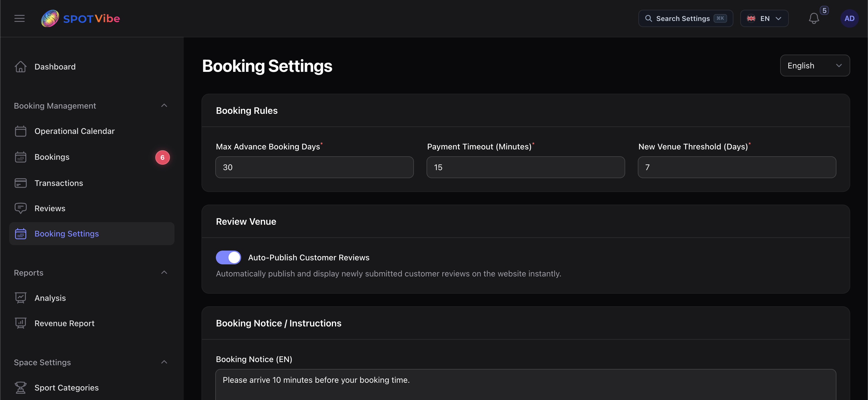Click the Search Settings box
Image resolution: width=868 pixels, height=400 pixels.
pyautogui.click(x=685, y=18)
